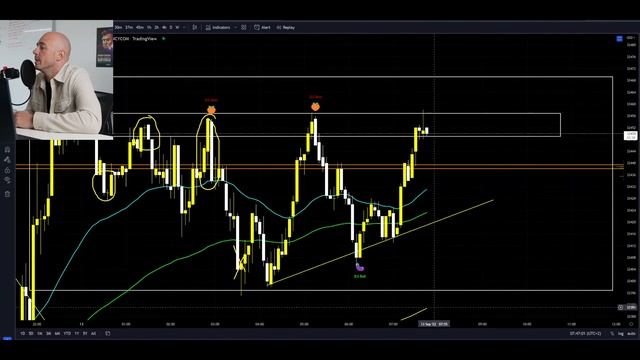Viewport: 640px width, 360px height.
Task: Open the candle chart type selector
Action: click(x=195, y=27)
